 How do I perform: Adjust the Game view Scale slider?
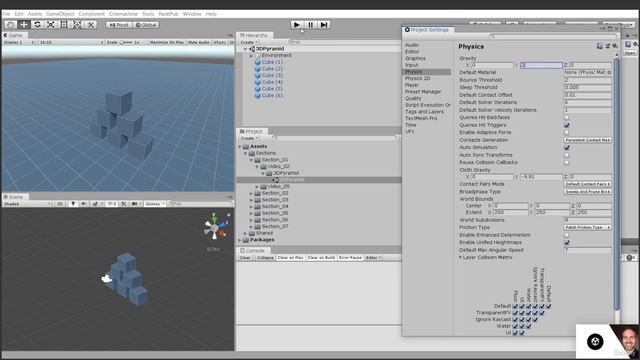click(126, 42)
